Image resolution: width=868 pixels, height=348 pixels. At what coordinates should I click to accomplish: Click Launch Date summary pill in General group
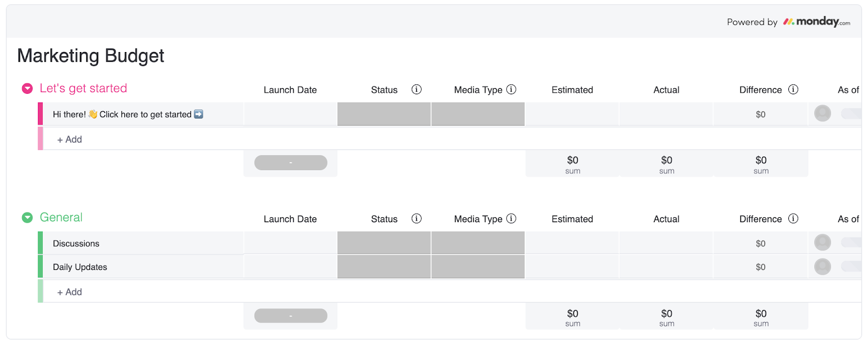(x=291, y=315)
